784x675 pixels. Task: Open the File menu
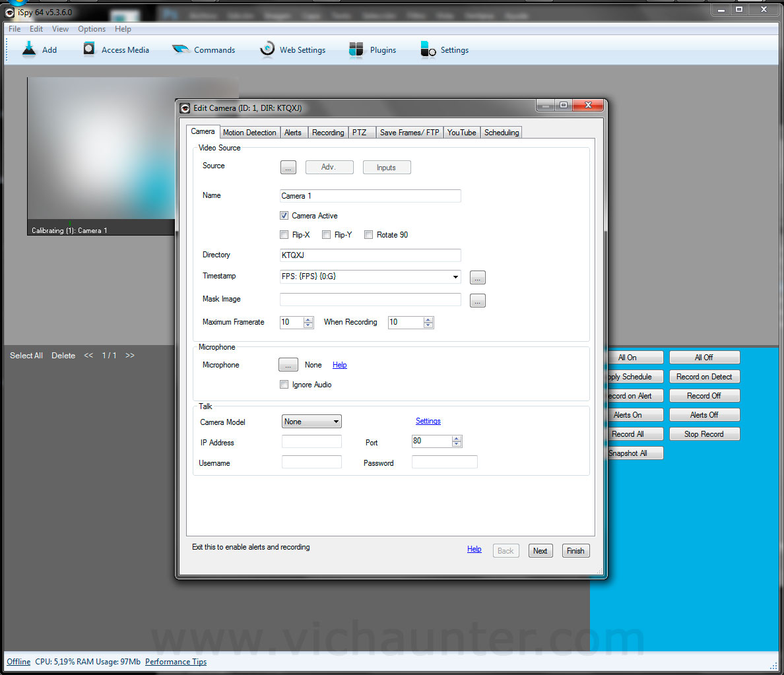[15, 29]
